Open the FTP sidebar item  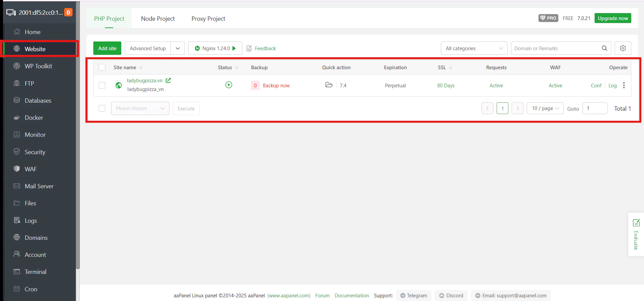click(39, 83)
